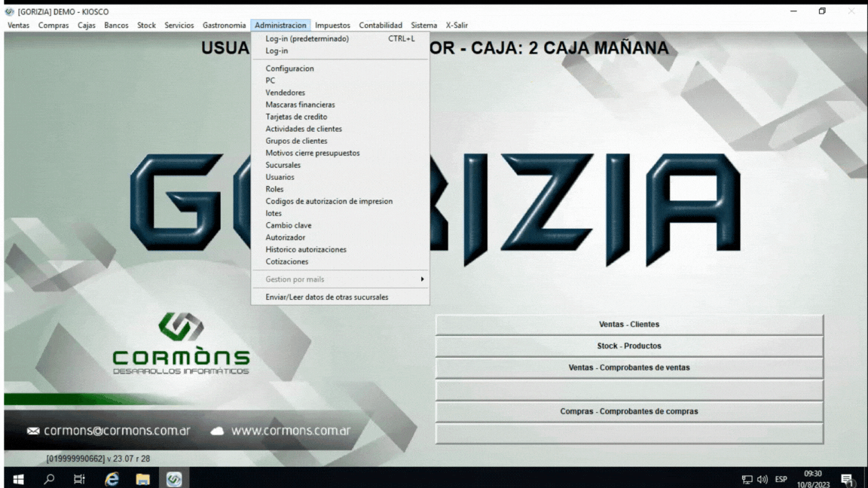Screen dimensions: 868x488
Task: Click cormons@cormons.com.ar email address
Action: (117, 431)
